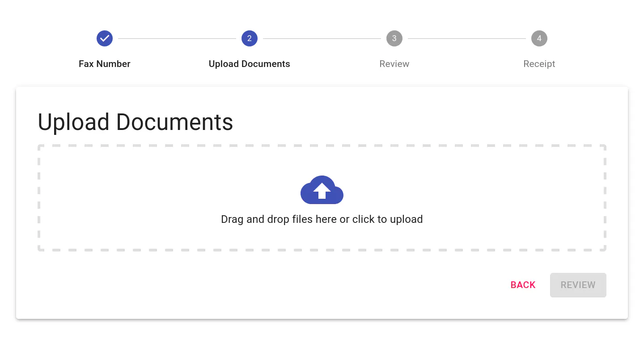Viewport: 644px width, 347px height.
Task: Open the Review step label in stepper
Action: (394, 64)
